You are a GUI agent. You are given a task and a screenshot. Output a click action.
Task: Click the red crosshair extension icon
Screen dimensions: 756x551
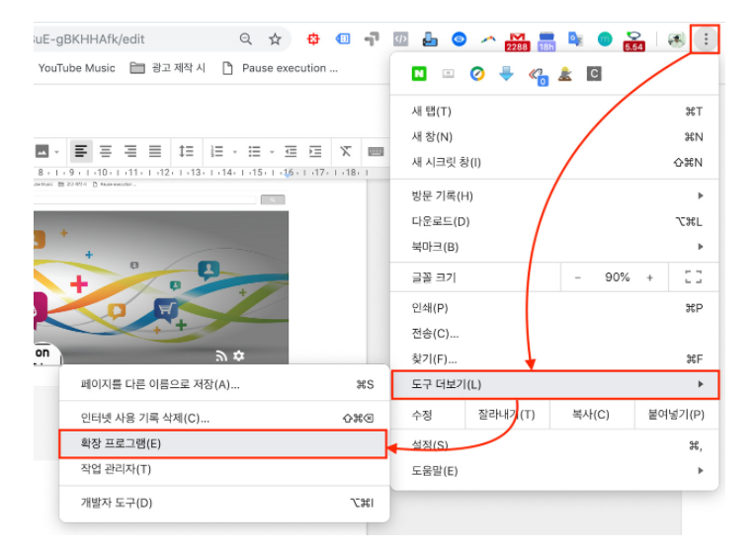click(313, 39)
